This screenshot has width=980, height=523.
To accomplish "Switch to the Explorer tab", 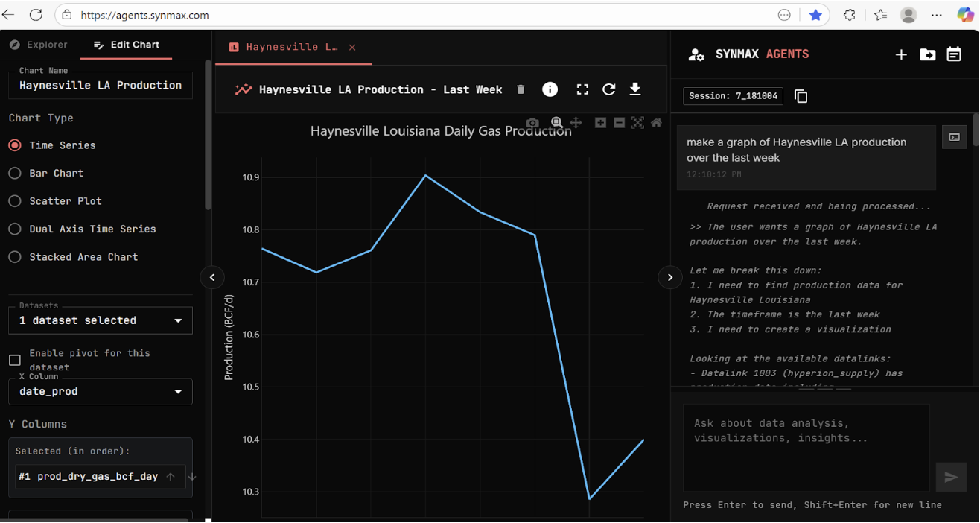I will (x=39, y=45).
